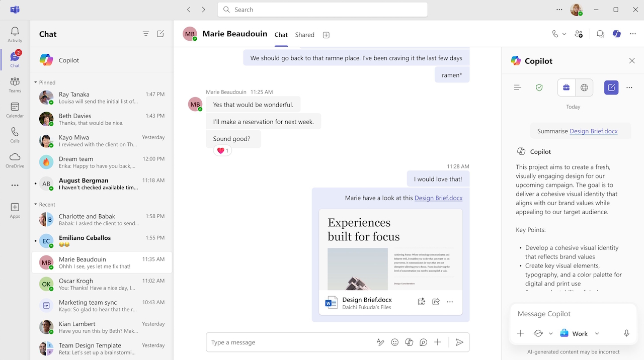Open Marketing team sync chat
The width and height of the screenshot is (644, 360).
click(x=101, y=306)
